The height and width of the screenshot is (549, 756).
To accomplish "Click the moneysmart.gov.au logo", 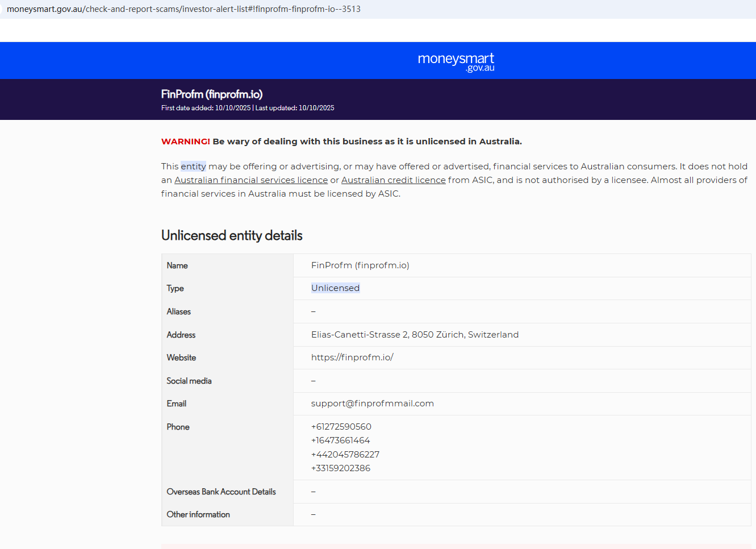I will (x=456, y=62).
